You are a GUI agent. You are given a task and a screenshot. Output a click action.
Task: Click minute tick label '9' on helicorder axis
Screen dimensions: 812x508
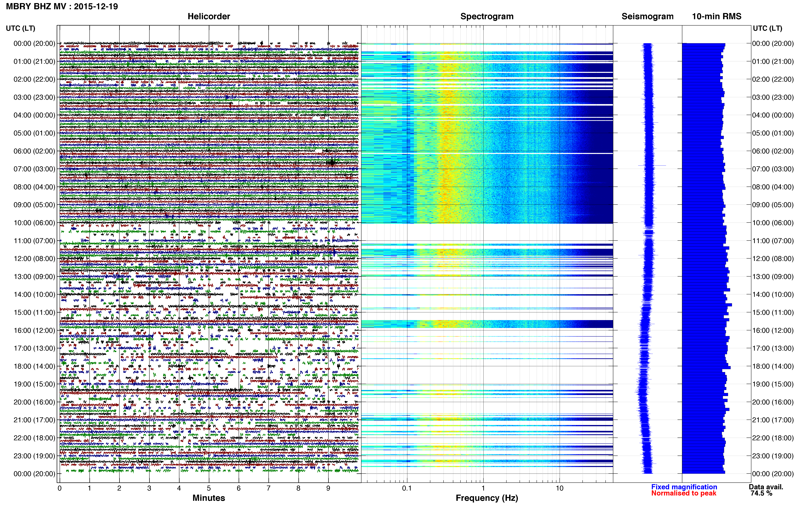328,488
